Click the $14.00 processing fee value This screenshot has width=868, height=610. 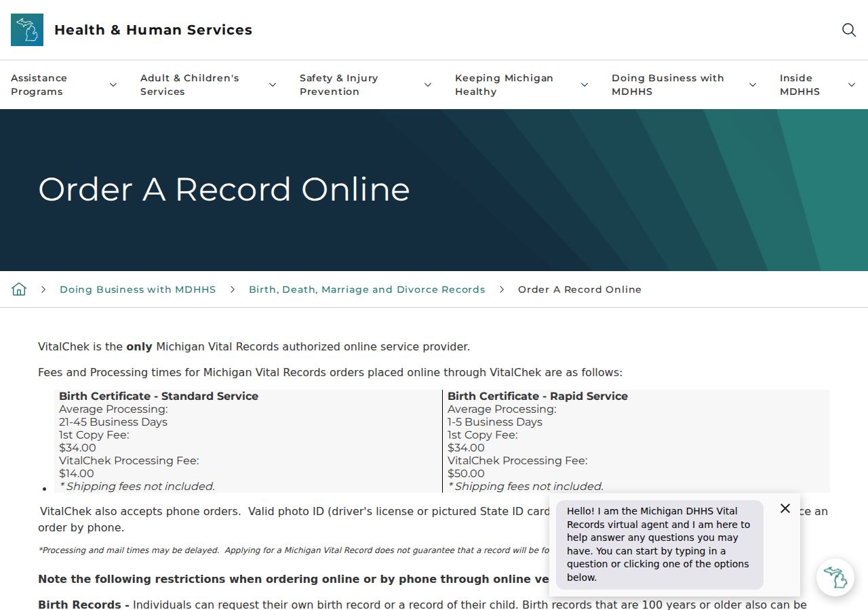[x=77, y=473]
